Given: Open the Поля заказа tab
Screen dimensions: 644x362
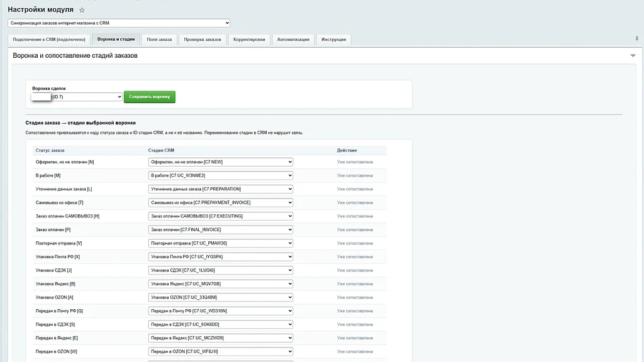Looking at the screenshot, I should coord(159,40).
